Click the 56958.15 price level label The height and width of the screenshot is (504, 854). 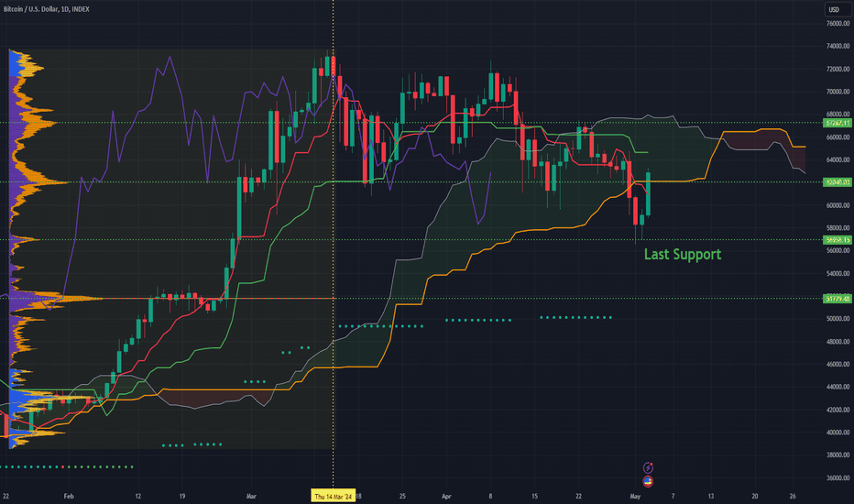tap(838, 240)
